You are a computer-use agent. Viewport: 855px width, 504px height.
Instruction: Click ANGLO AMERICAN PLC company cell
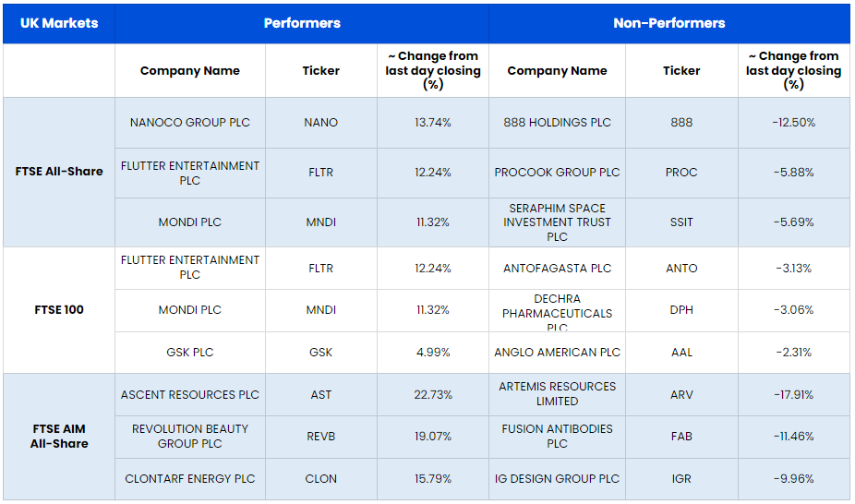[x=557, y=353]
